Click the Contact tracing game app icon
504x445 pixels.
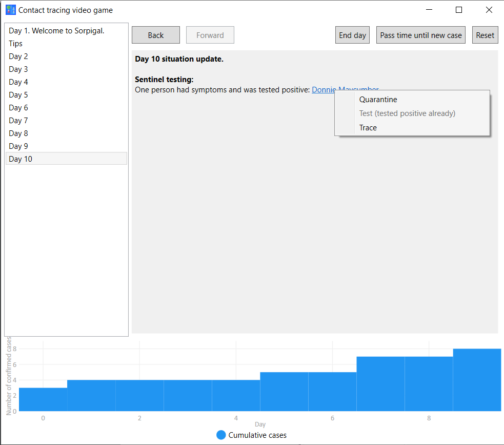pos(11,10)
